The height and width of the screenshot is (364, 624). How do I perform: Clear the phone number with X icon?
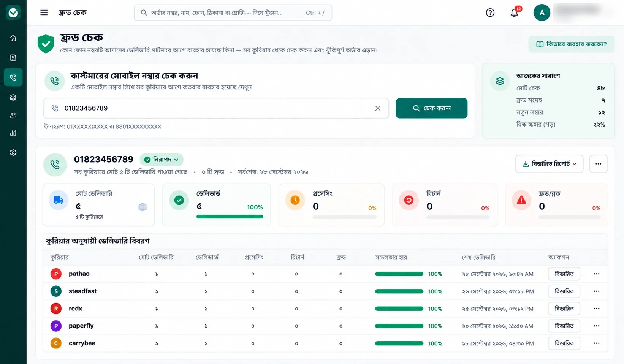point(378,108)
